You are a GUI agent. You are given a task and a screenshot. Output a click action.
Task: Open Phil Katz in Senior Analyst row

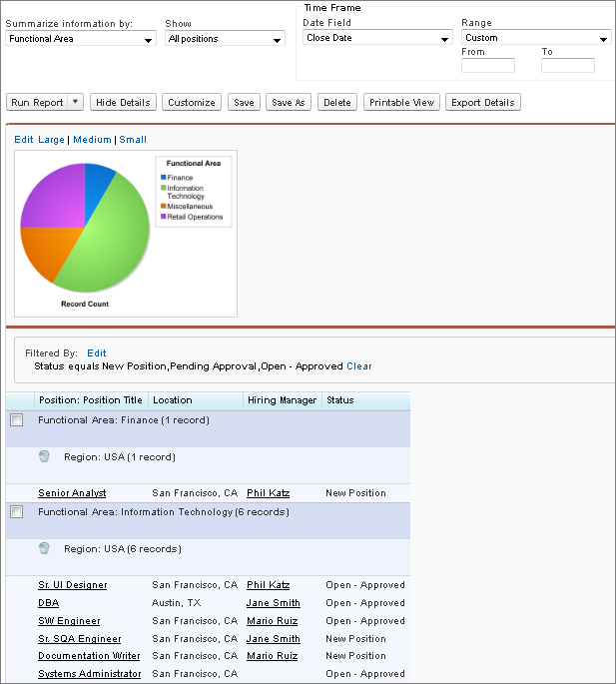point(268,493)
